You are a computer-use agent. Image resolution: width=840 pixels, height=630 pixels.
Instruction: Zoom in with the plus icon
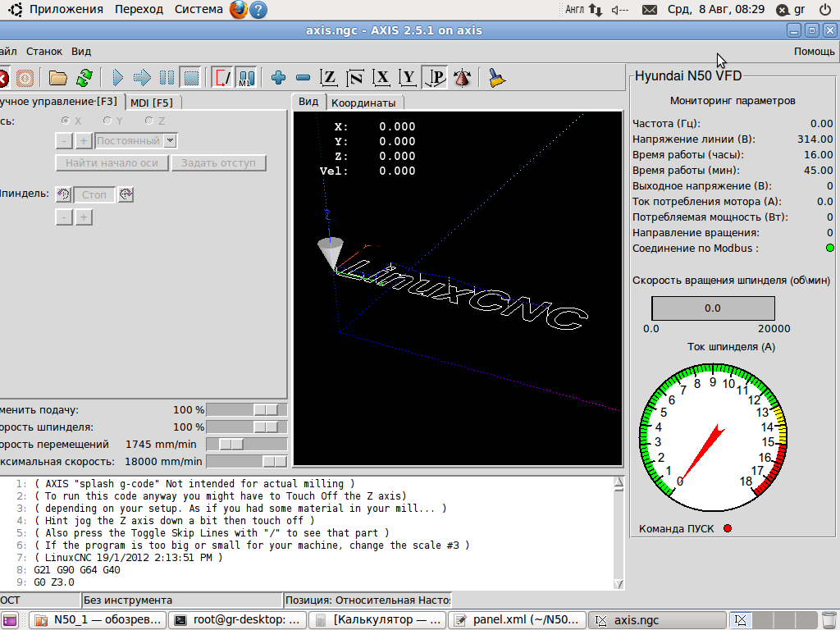278,78
